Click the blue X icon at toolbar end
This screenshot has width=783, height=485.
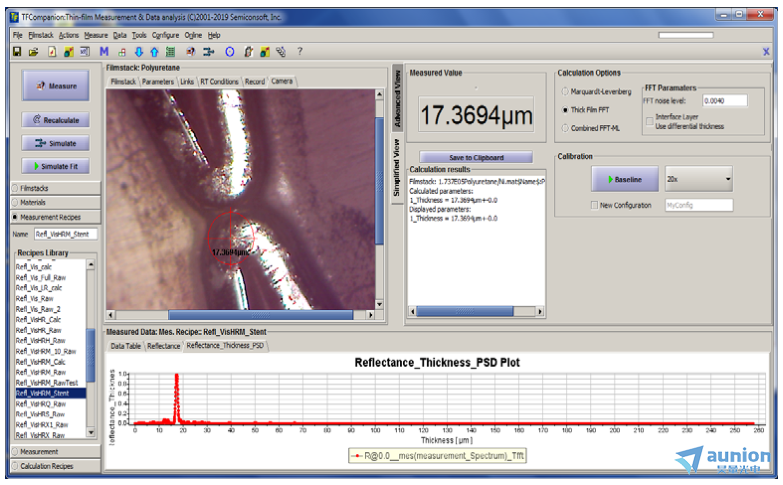tap(766, 52)
